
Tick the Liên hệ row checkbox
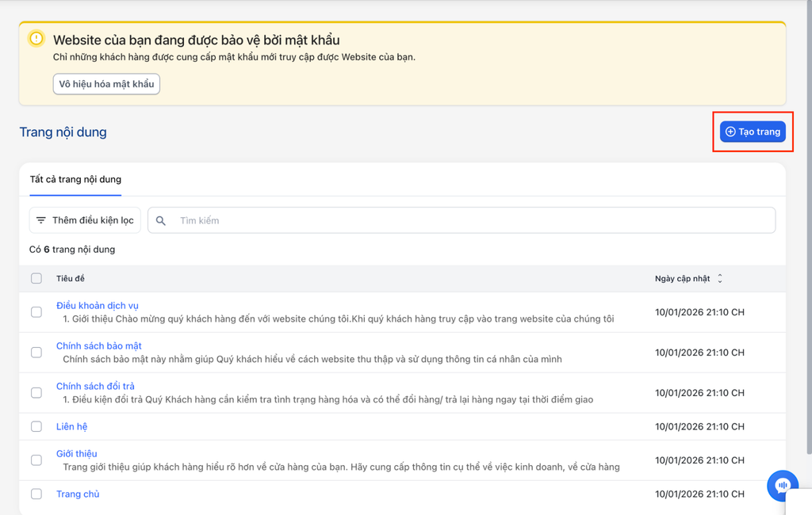[x=36, y=426]
